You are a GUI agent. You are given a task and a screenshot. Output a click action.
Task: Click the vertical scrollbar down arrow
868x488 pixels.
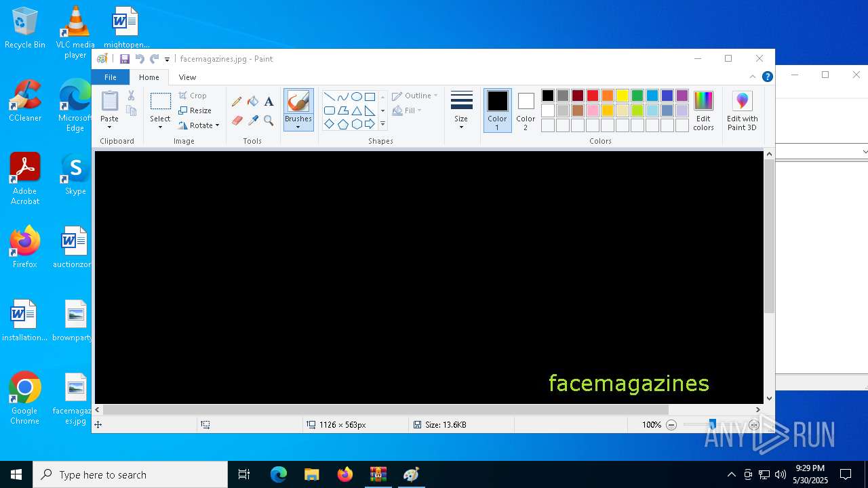click(x=769, y=399)
